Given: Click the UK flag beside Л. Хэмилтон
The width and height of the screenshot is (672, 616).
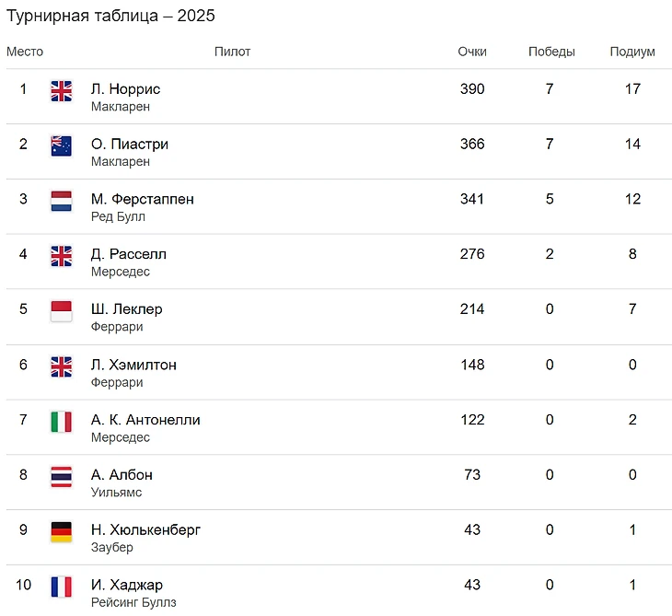Looking at the screenshot, I should click(x=61, y=366).
